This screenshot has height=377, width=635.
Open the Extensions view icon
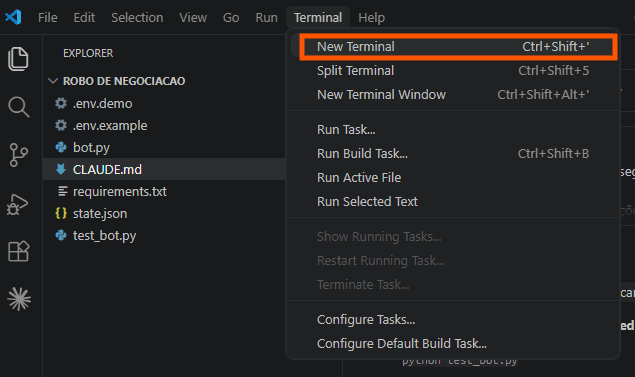(x=19, y=251)
